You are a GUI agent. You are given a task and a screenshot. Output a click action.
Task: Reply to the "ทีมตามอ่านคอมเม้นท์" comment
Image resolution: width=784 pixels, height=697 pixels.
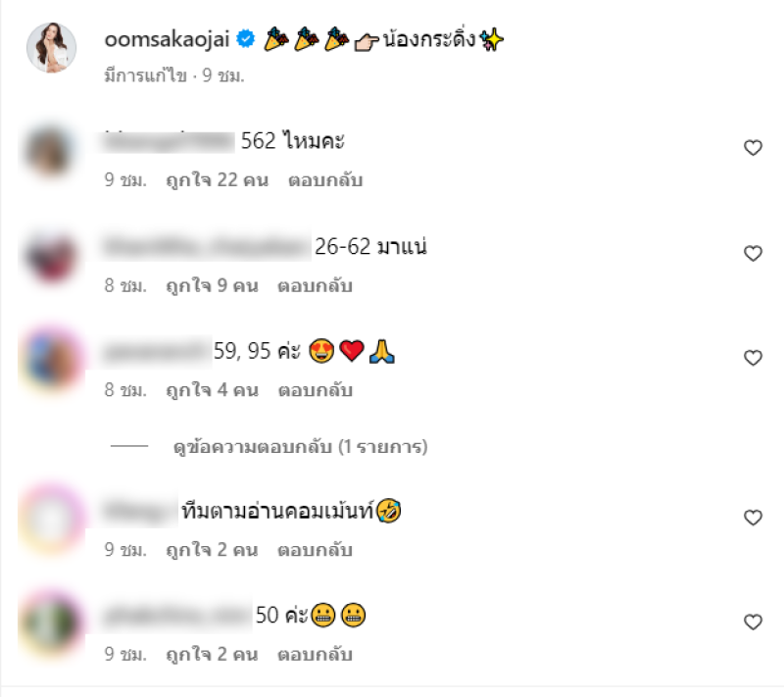[x=315, y=550]
